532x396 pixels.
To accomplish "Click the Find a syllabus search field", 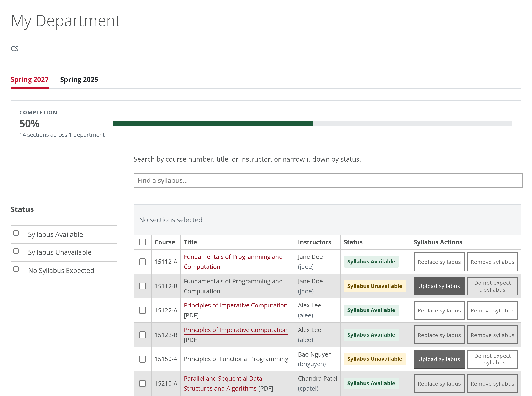I will coord(328,181).
